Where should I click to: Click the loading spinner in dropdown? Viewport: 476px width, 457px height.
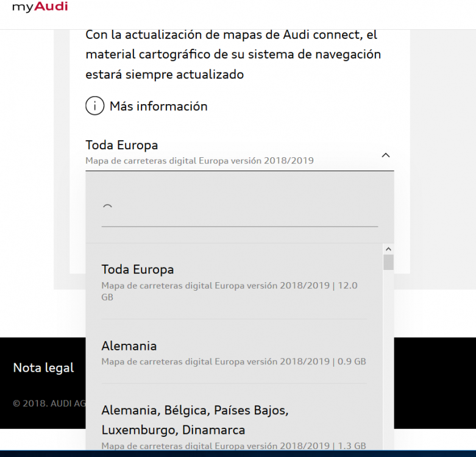click(x=107, y=207)
